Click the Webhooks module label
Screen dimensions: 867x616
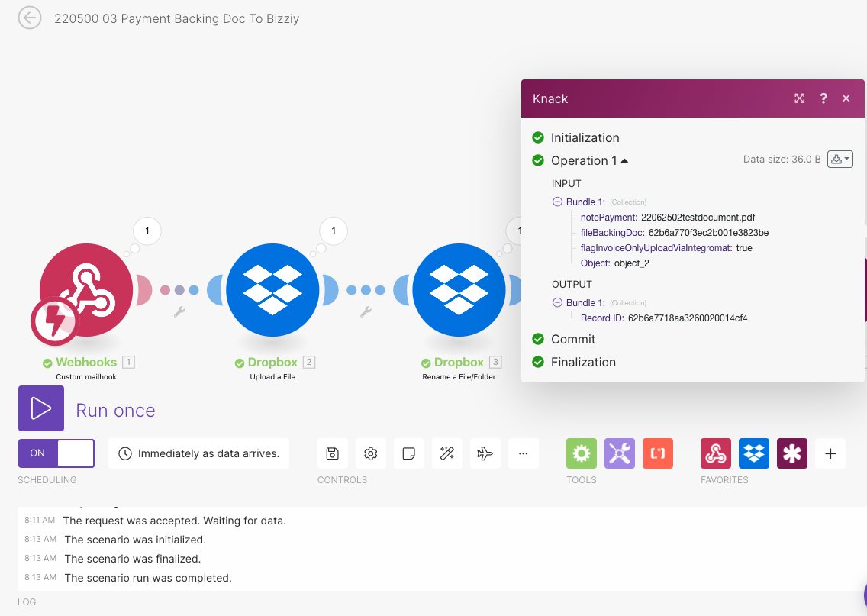point(86,362)
